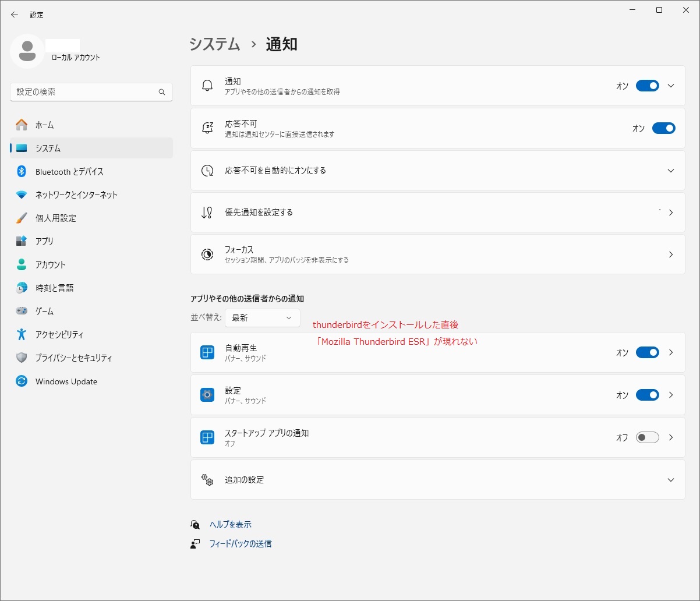Screen dimensions: 700x601
Task: Disable the 応答不可 toggle
Action: (663, 128)
